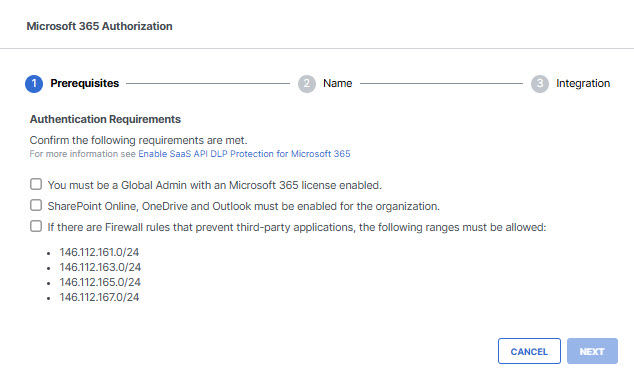Select step 1 circle icon for Prerequisites
This screenshot has height=382, width=634.
(x=34, y=84)
